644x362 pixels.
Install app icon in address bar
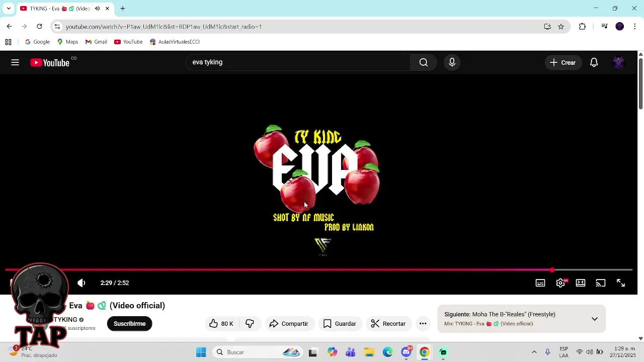547,27
